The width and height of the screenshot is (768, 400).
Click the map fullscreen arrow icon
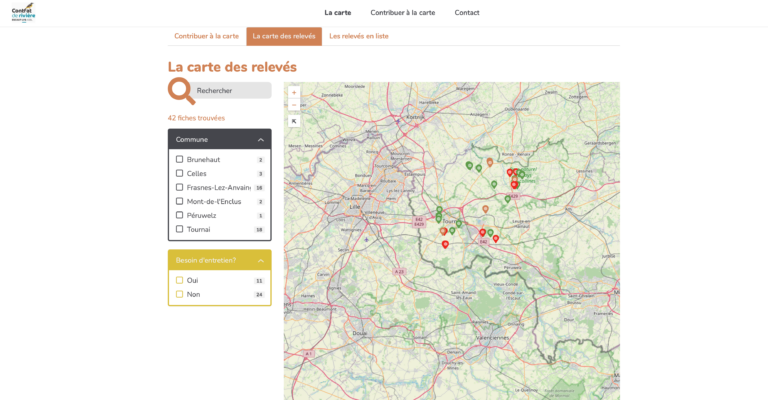pyautogui.click(x=294, y=121)
